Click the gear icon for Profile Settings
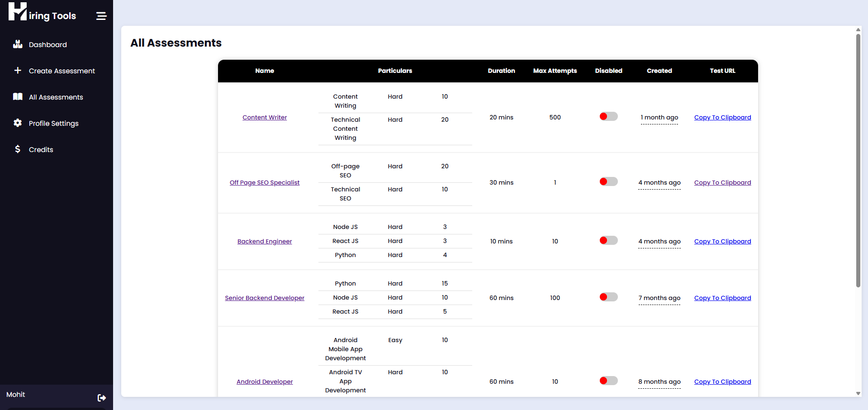Viewport: 868px width, 410px height. (18, 123)
